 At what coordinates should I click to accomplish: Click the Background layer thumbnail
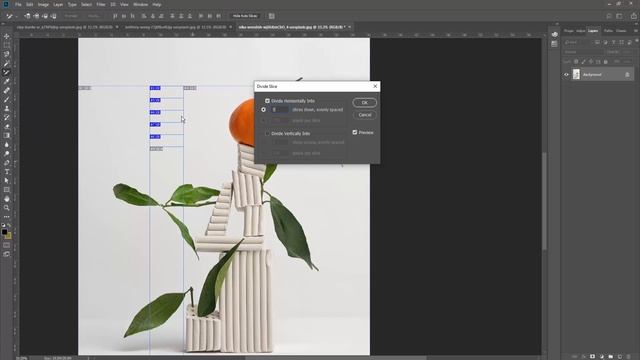tap(576, 74)
